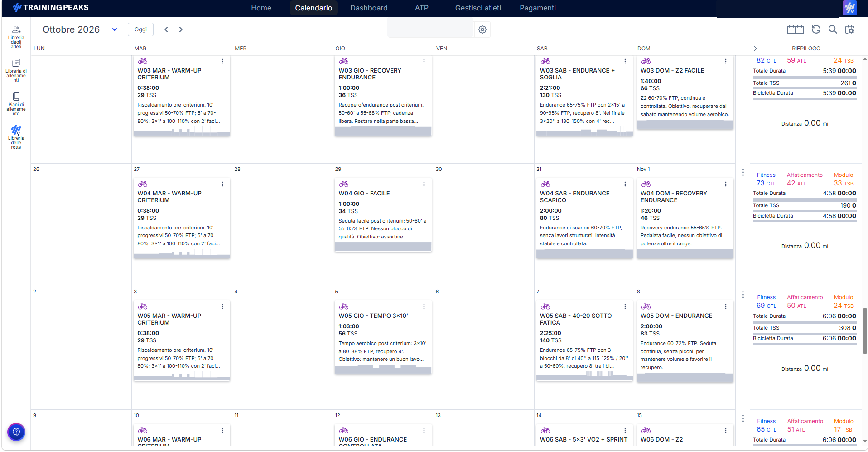Click the calendar settings gear icon
This screenshot has width=868, height=452.
[482, 29]
